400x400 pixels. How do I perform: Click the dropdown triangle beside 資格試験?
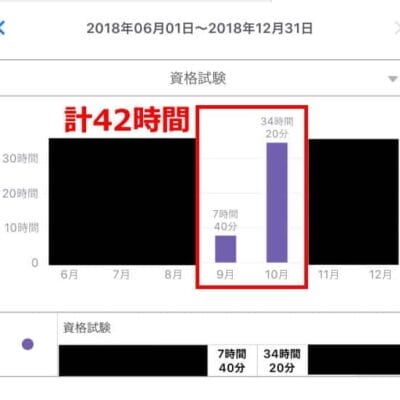coord(393,79)
